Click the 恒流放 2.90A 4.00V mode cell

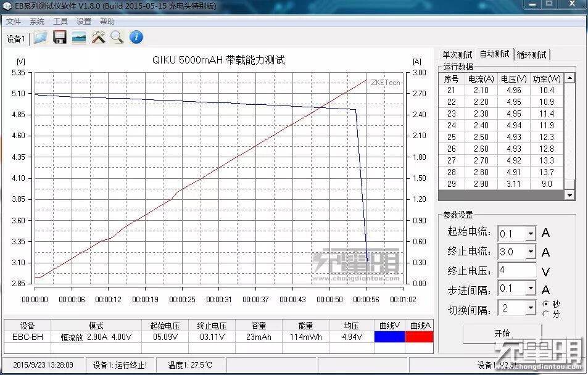click(96, 337)
